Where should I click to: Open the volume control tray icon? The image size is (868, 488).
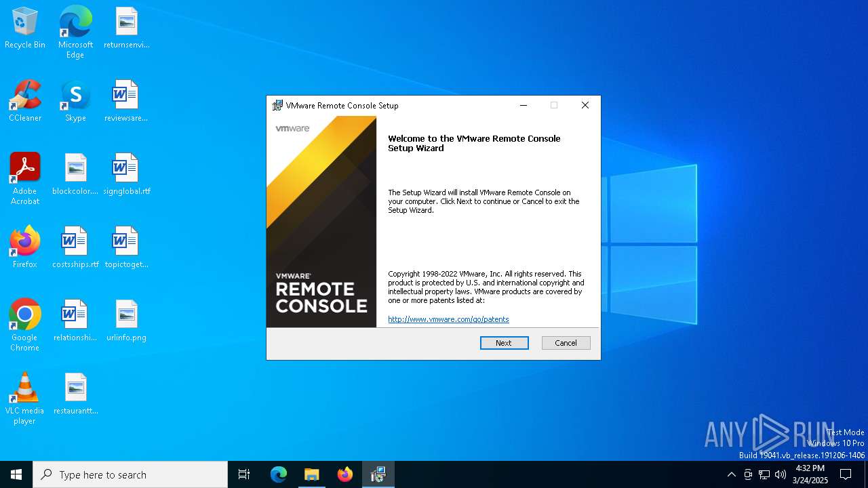(781, 474)
